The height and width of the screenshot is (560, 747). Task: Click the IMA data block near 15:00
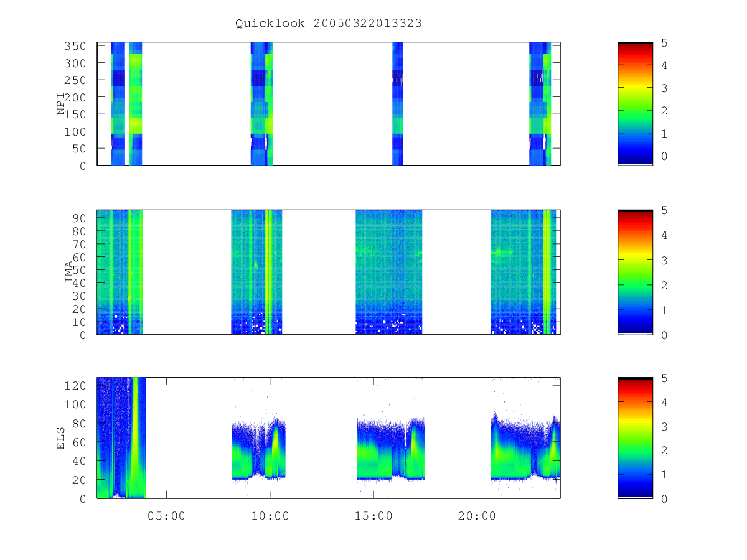pyautogui.click(x=389, y=272)
